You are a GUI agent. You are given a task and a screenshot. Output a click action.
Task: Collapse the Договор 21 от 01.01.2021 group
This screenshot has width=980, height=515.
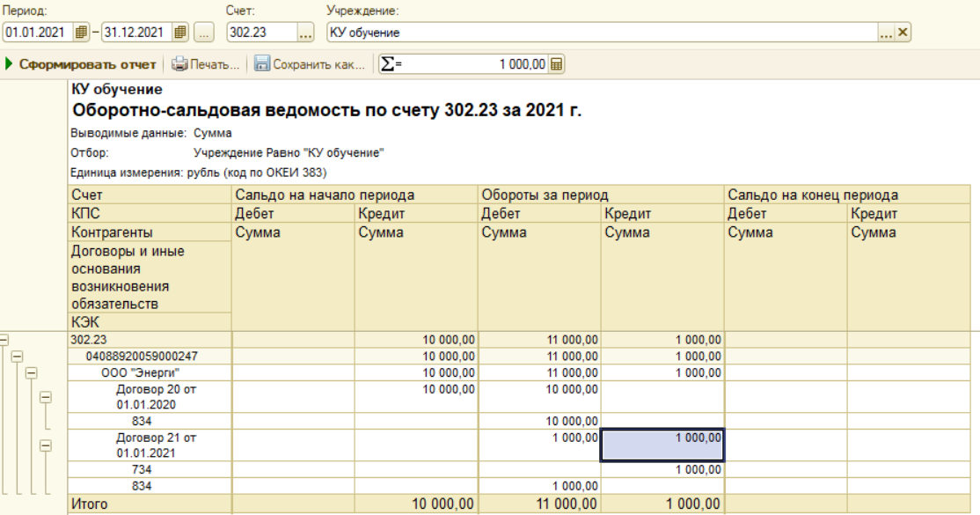(x=47, y=445)
